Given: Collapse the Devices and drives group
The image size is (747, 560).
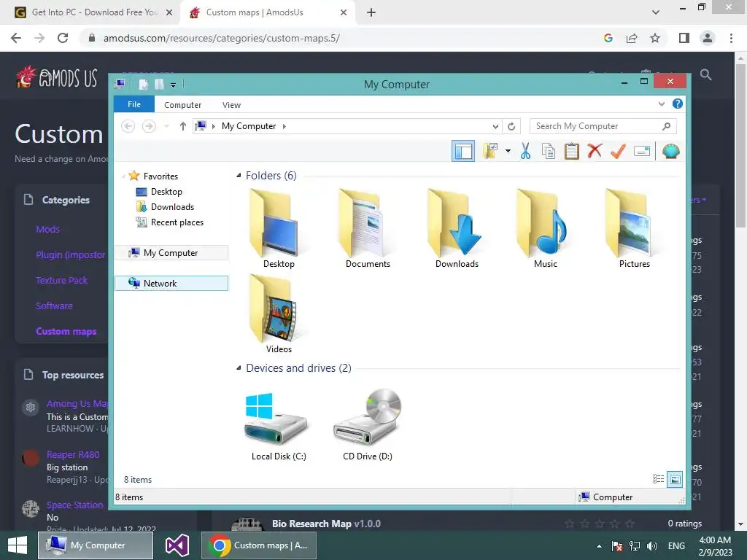Looking at the screenshot, I should point(239,368).
